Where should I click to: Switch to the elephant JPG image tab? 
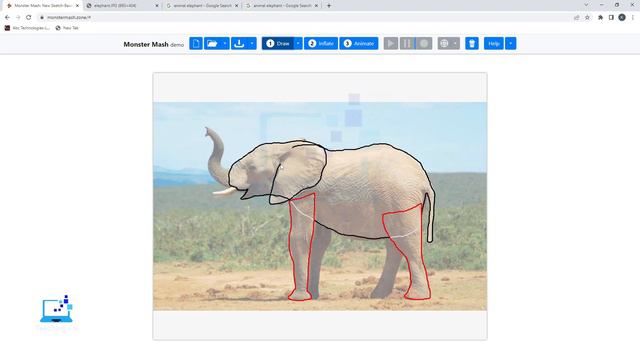pos(122,6)
